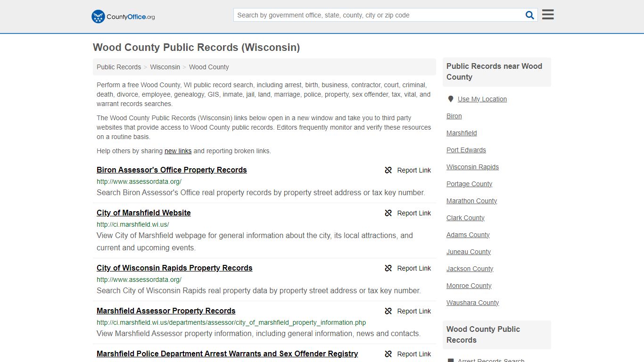Image resolution: width=644 pixels, height=362 pixels.
Task: Open Wisconsin Rapids nearby link
Action: [472, 167]
